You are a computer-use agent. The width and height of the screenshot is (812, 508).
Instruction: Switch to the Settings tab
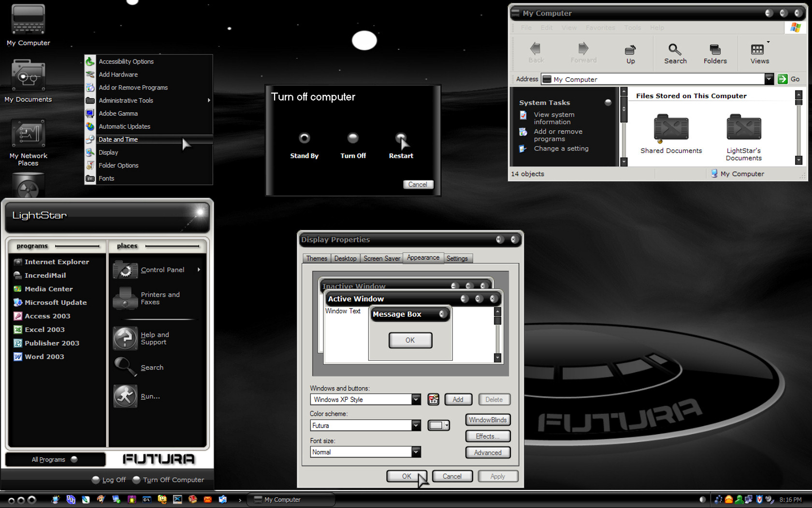pos(457,258)
